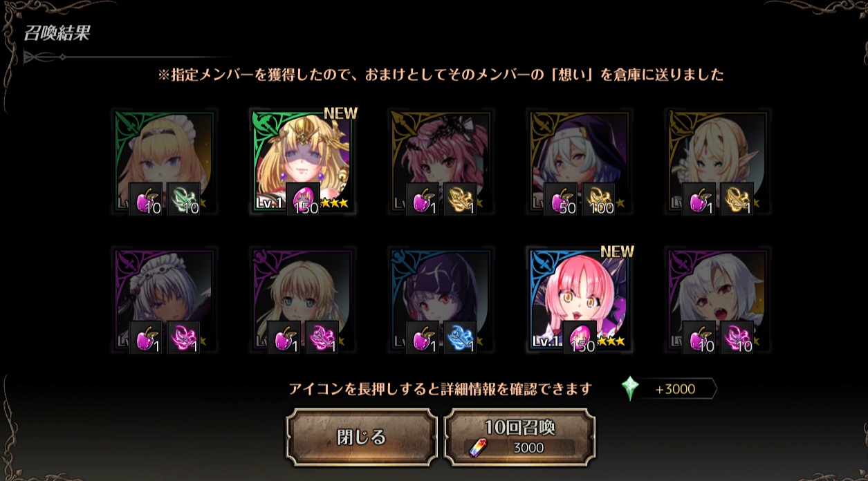Image resolution: width=868 pixels, height=481 pixels.
Task: Select the NEW golden-crowned blonde character portrait
Action: [x=303, y=162]
